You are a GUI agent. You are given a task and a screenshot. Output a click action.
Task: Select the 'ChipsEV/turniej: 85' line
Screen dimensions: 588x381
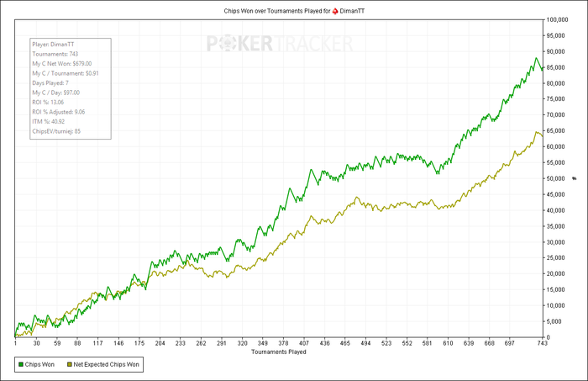(56, 131)
